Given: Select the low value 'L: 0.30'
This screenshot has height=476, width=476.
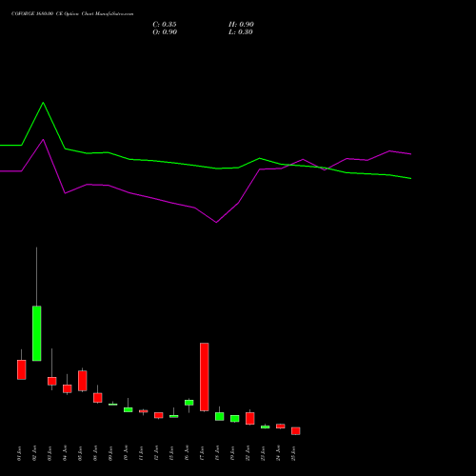Looking at the screenshot, I should click(241, 32).
